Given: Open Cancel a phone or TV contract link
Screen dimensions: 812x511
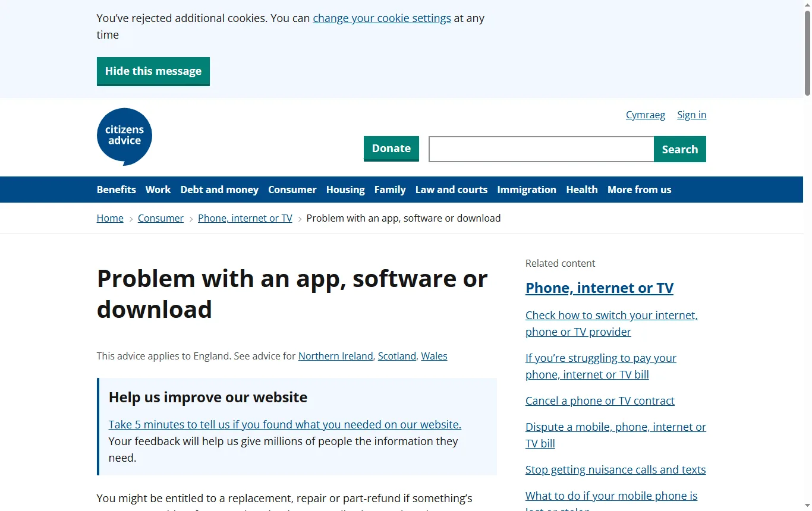Looking at the screenshot, I should pos(600,400).
